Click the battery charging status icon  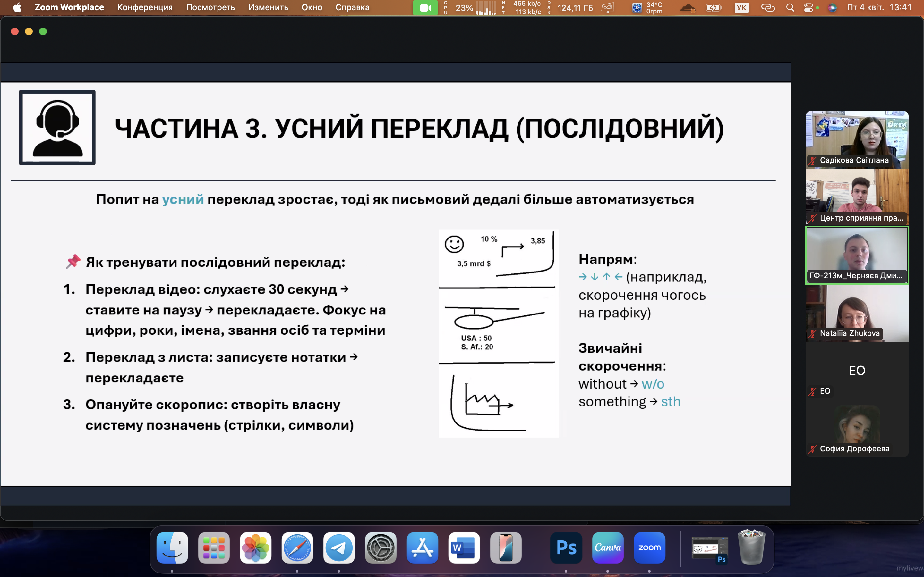(713, 8)
